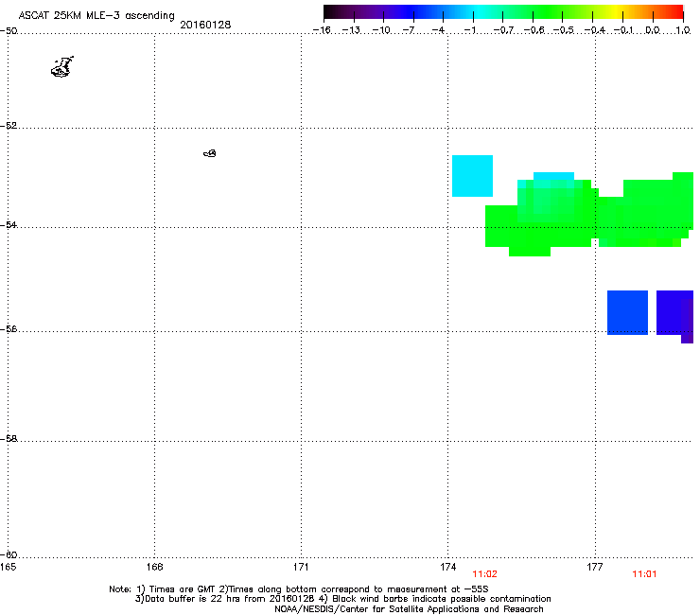
Task: Click the 0.0 colorbar label
Action: point(653,30)
